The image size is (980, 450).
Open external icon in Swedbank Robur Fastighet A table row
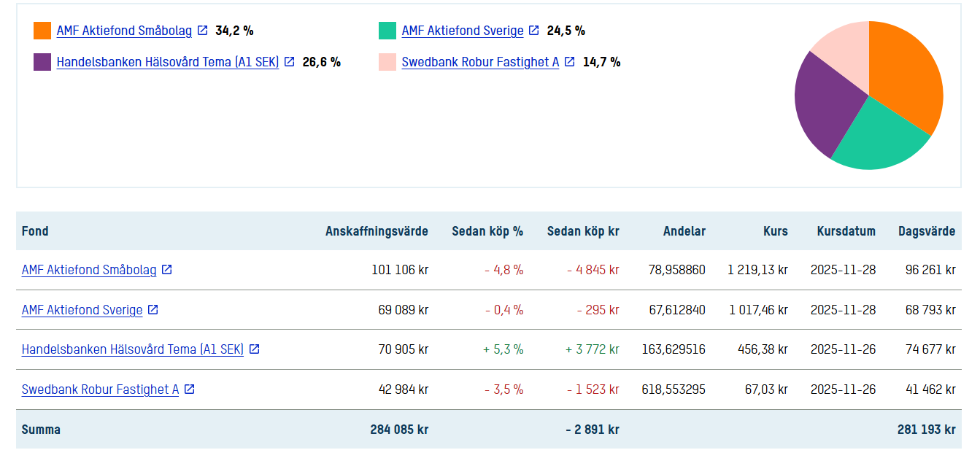click(x=190, y=389)
